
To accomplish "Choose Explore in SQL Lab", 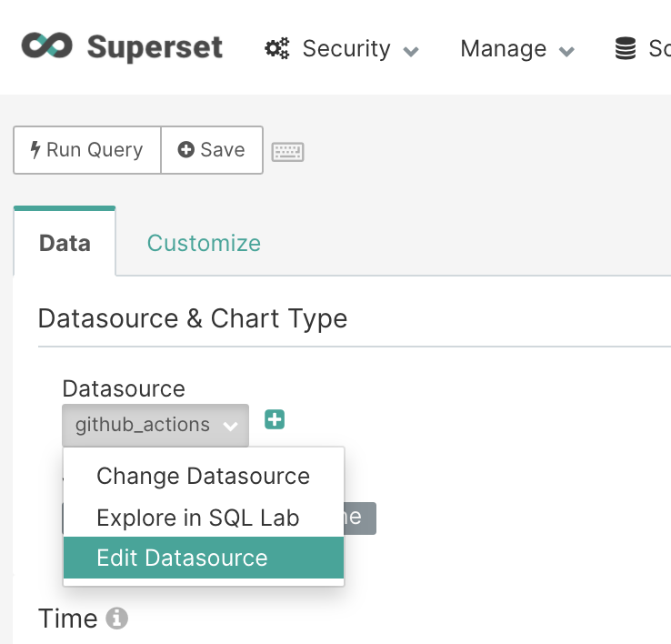I will coord(204,518).
